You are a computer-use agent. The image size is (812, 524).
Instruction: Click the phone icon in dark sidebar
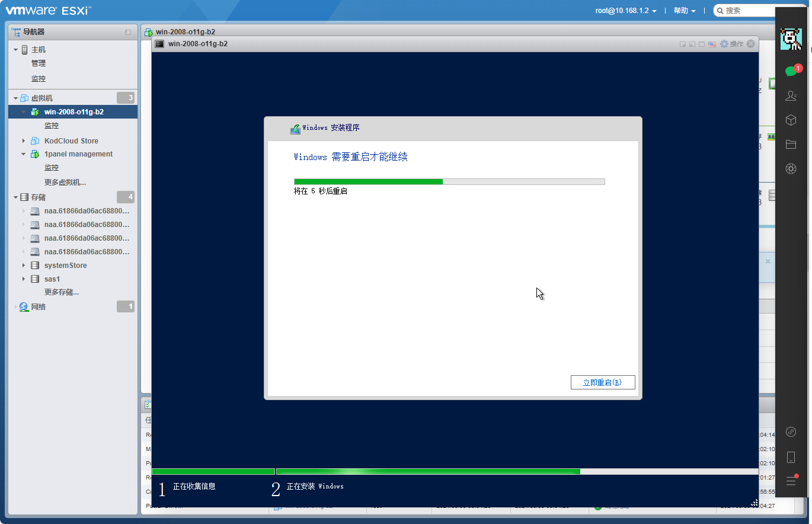click(x=791, y=457)
